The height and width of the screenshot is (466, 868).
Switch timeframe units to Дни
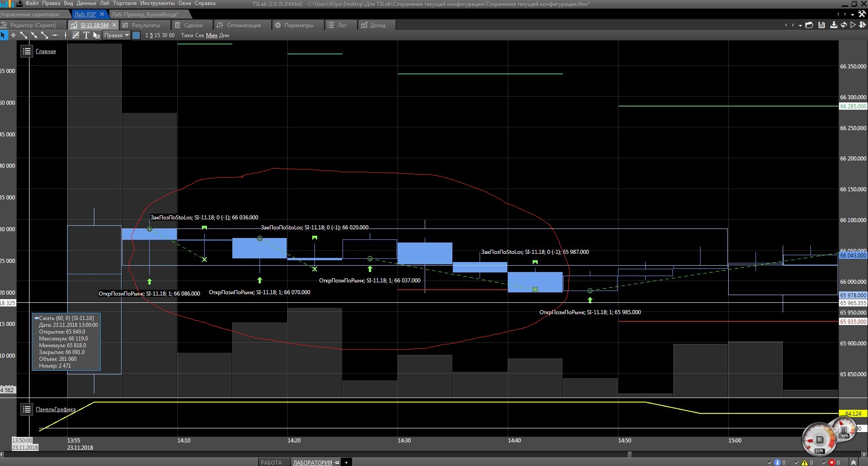point(224,35)
